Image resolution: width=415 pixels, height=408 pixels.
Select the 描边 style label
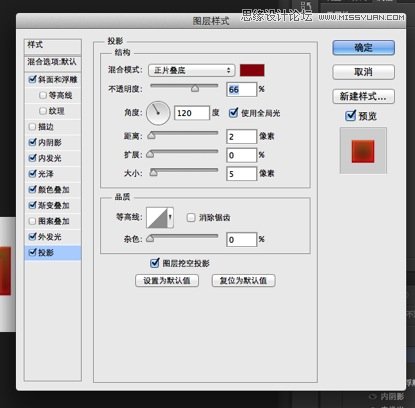[46, 127]
